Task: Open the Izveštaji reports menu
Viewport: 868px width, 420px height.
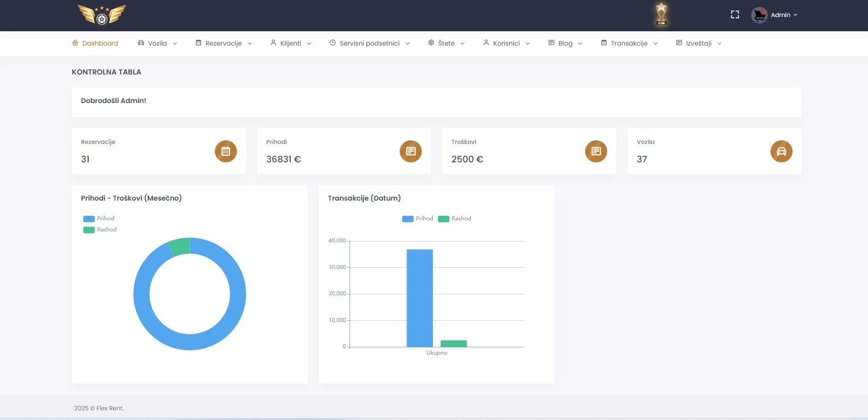Action: (698, 43)
